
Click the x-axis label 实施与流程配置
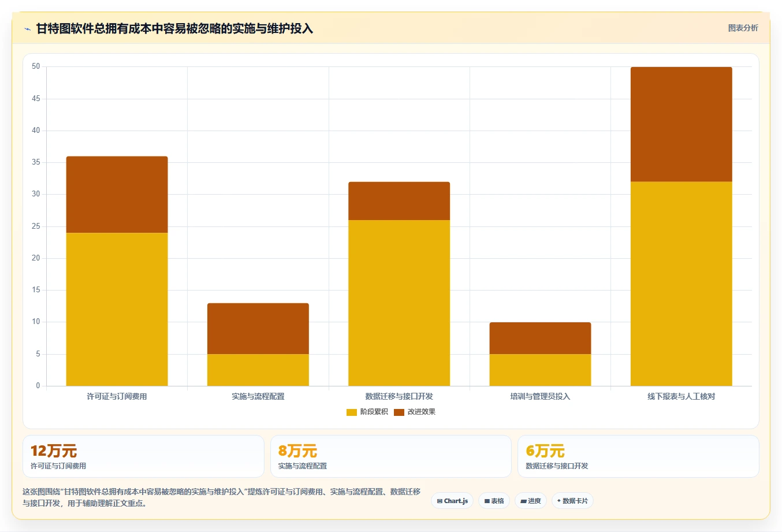coord(258,396)
